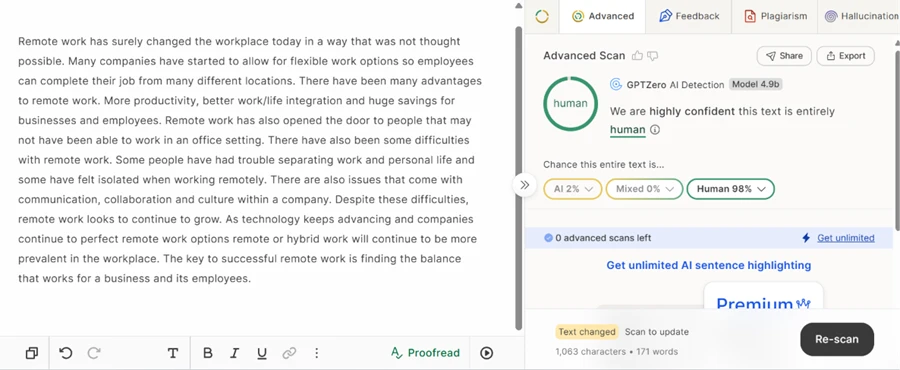Give thumbs down to Advanced Scan
This screenshot has width=900, height=370.
click(652, 56)
